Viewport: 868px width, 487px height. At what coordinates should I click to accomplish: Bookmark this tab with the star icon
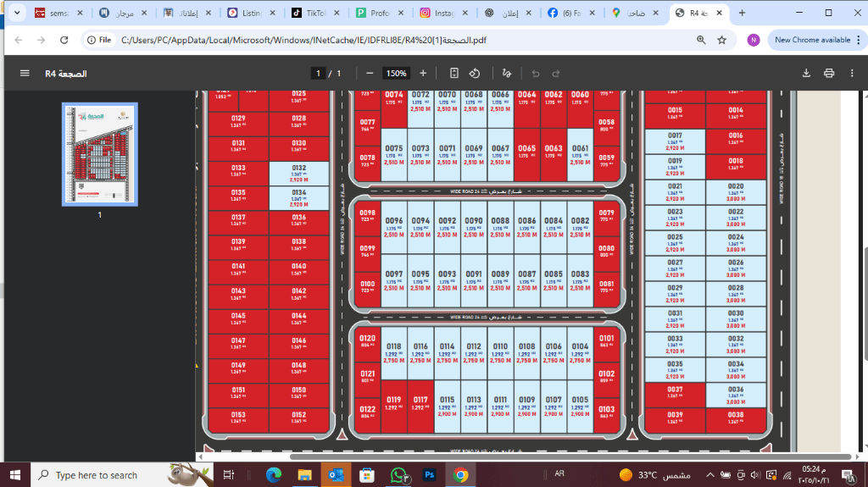coord(722,40)
